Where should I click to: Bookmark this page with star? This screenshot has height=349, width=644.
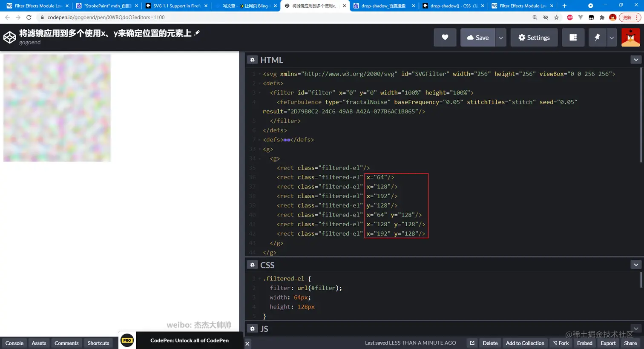coord(556,17)
